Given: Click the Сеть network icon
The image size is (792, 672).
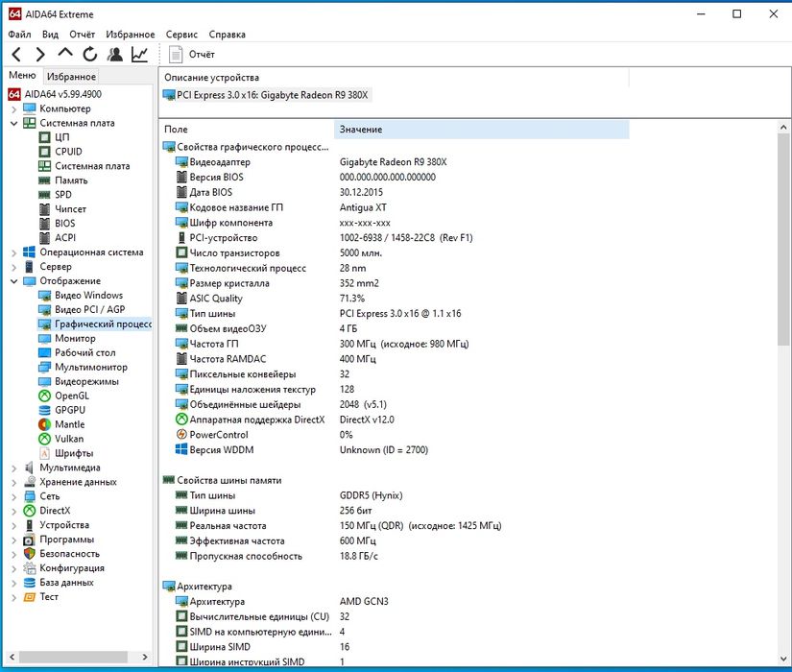Looking at the screenshot, I should (x=30, y=496).
